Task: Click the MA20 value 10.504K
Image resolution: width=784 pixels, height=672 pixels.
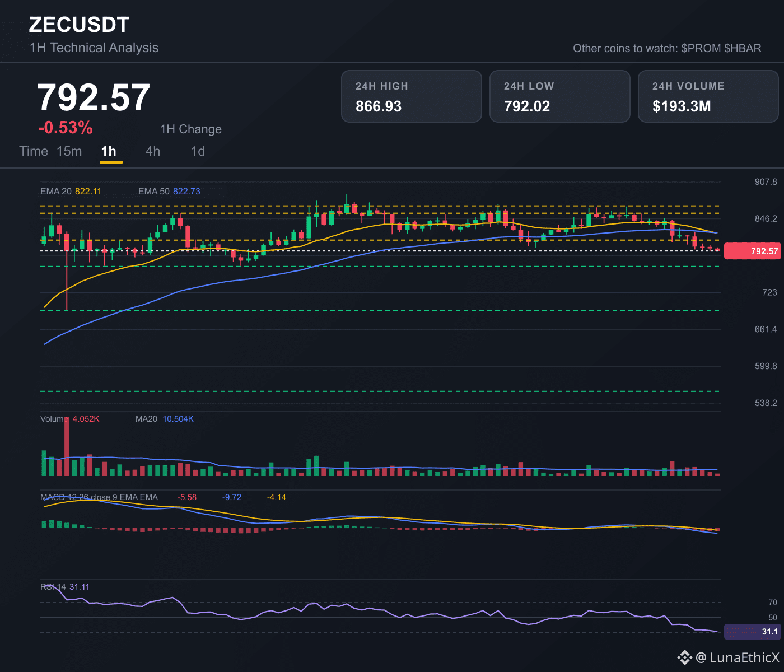Action: [178, 419]
